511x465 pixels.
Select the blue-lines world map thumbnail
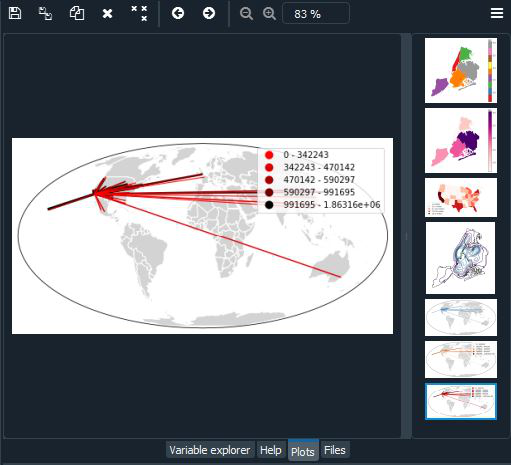tap(461, 317)
